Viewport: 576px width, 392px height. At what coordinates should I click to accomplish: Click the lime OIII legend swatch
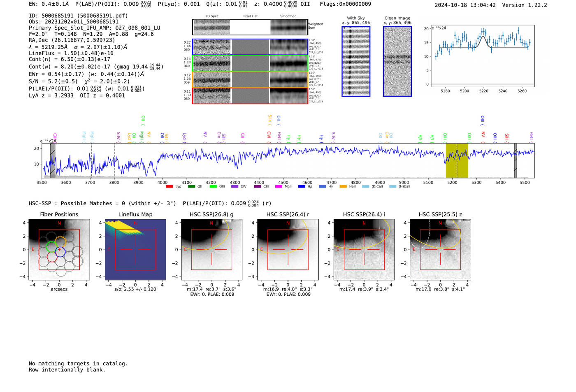pyautogui.click(x=213, y=187)
